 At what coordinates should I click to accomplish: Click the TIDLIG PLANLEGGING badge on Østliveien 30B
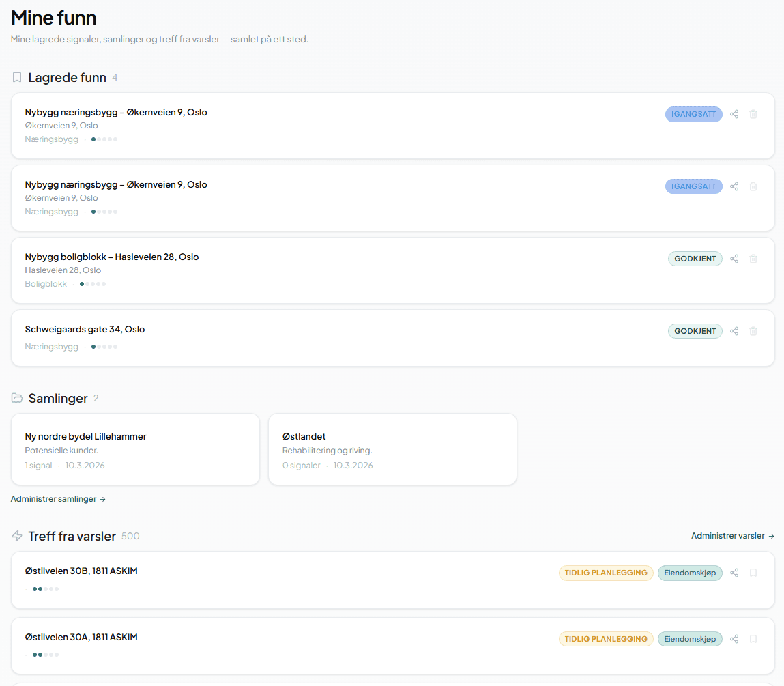click(605, 573)
